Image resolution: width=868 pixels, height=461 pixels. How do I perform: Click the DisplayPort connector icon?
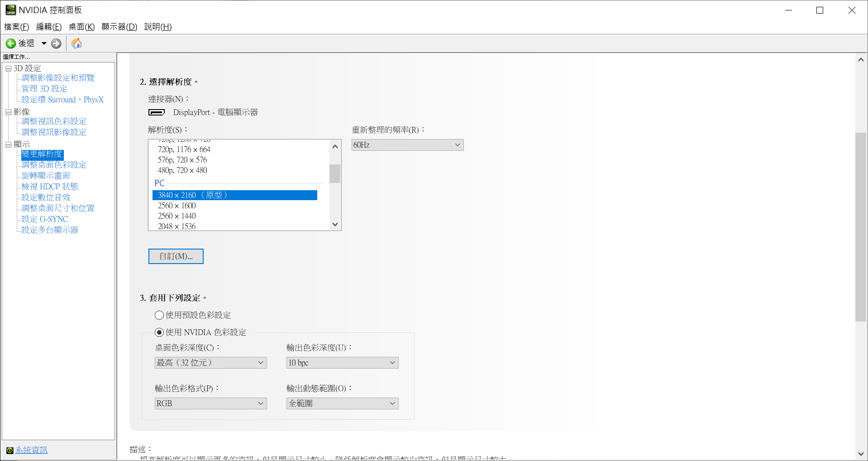tap(157, 112)
